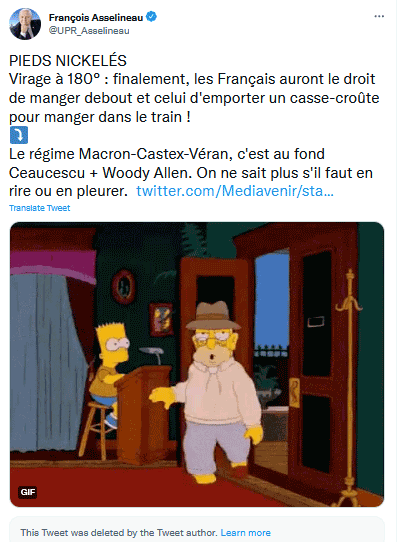Click the wooden stool under Bart
This screenshot has height=542, width=403.
[97, 430]
